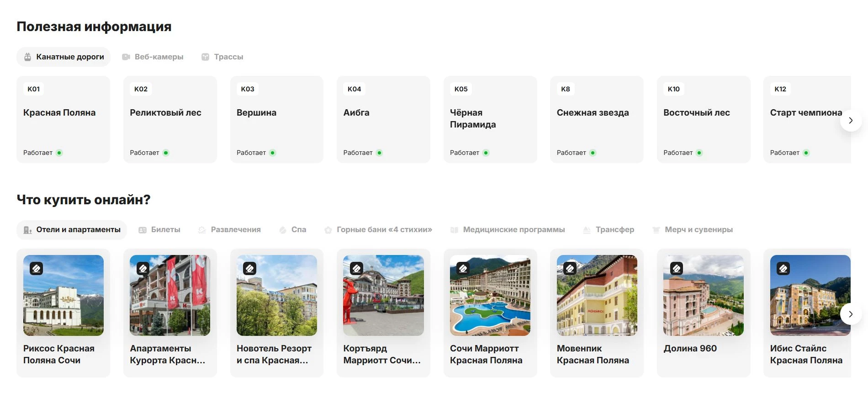Viewport: 868px width, 393px height.
Task: Open the Долина 960 hotel link
Action: tap(690, 348)
